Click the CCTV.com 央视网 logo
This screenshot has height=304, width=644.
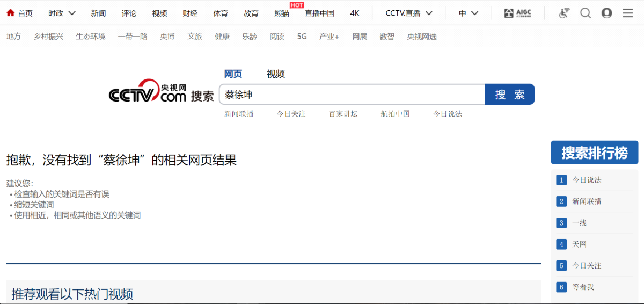coord(148,91)
